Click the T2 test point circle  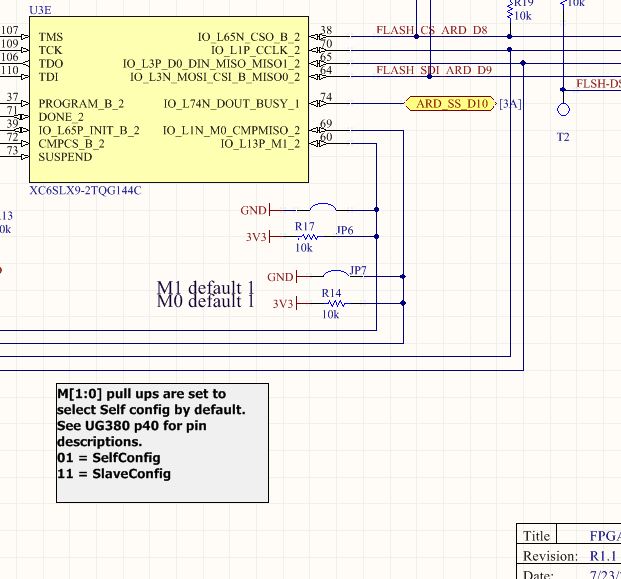(563, 108)
